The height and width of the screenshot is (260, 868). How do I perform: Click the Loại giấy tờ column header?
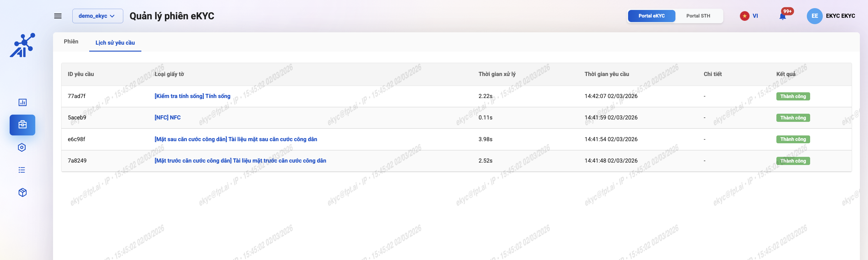169,74
